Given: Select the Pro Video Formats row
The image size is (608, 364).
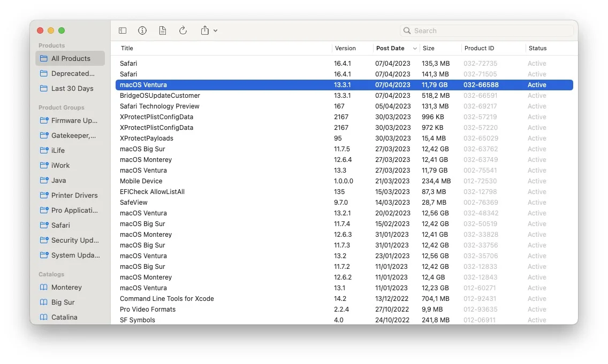Looking at the screenshot, I should point(344,309).
